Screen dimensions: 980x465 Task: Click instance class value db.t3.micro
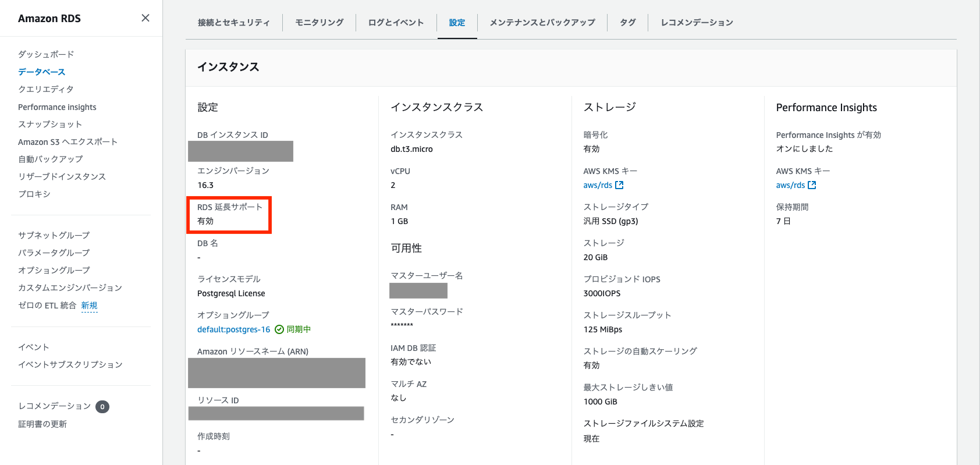click(x=412, y=149)
